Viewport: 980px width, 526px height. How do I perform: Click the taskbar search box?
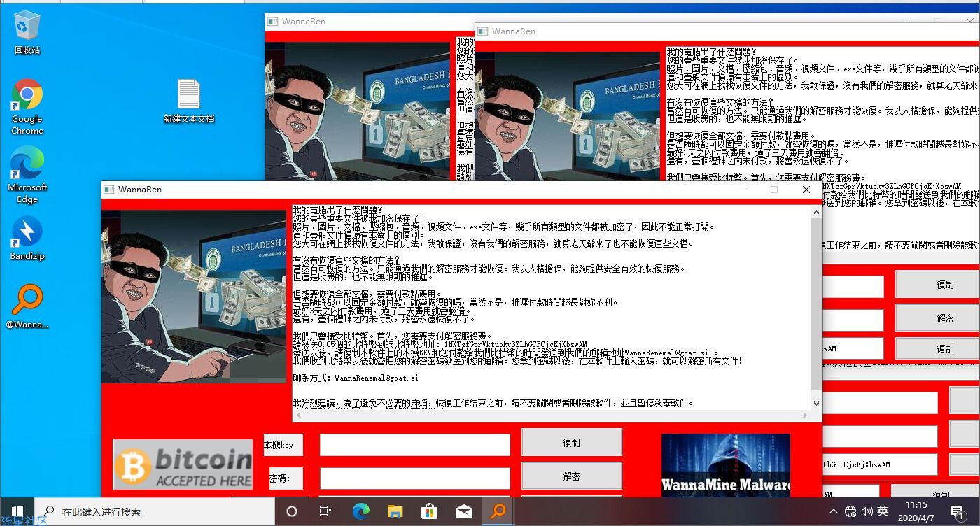click(x=154, y=511)
